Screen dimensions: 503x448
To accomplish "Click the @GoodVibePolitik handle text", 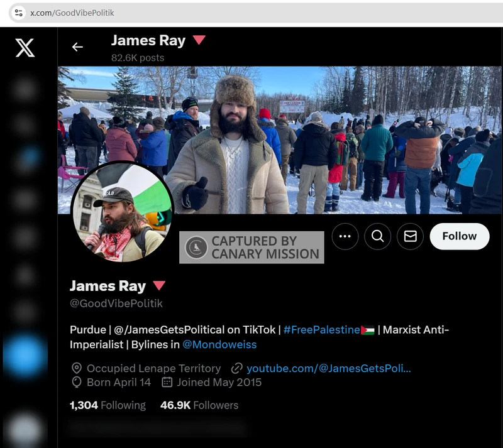I will (x=116, y=303).
